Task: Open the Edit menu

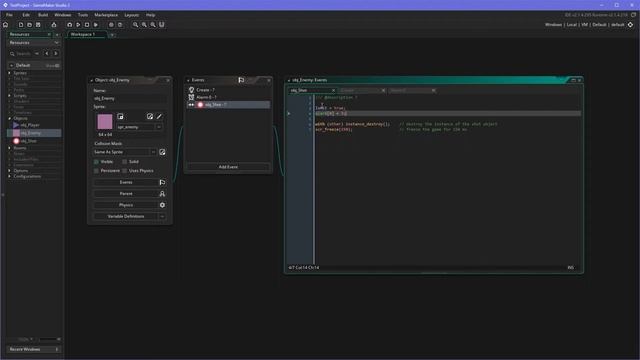Action: click(x=26, y=15)
